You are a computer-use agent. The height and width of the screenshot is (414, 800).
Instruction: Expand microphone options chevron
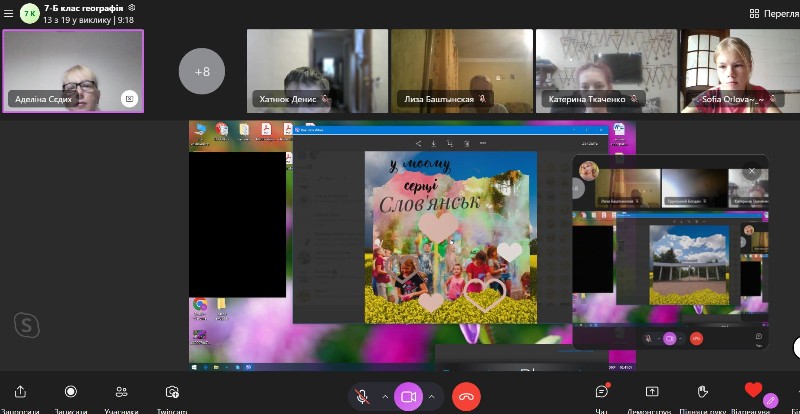coord(385,397)
